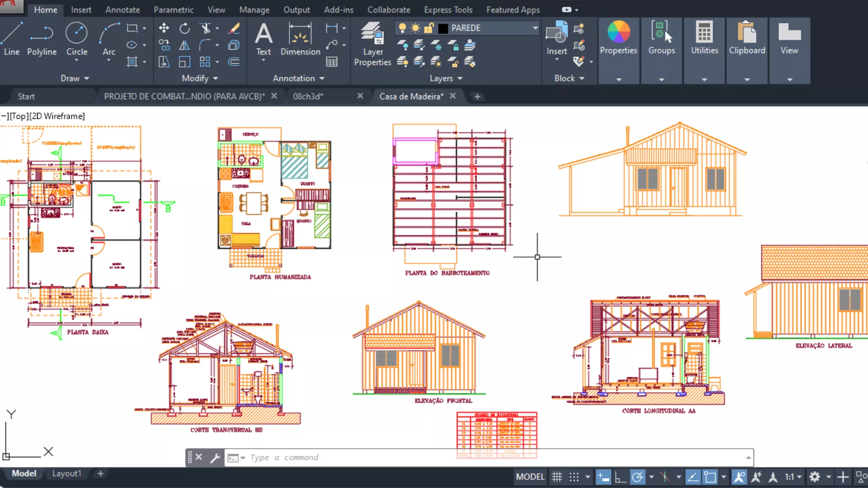Image resolution: width=868 pixels, height=488 pixels.
Task: Activate the Move tool
Action: [x=164, y=28]
